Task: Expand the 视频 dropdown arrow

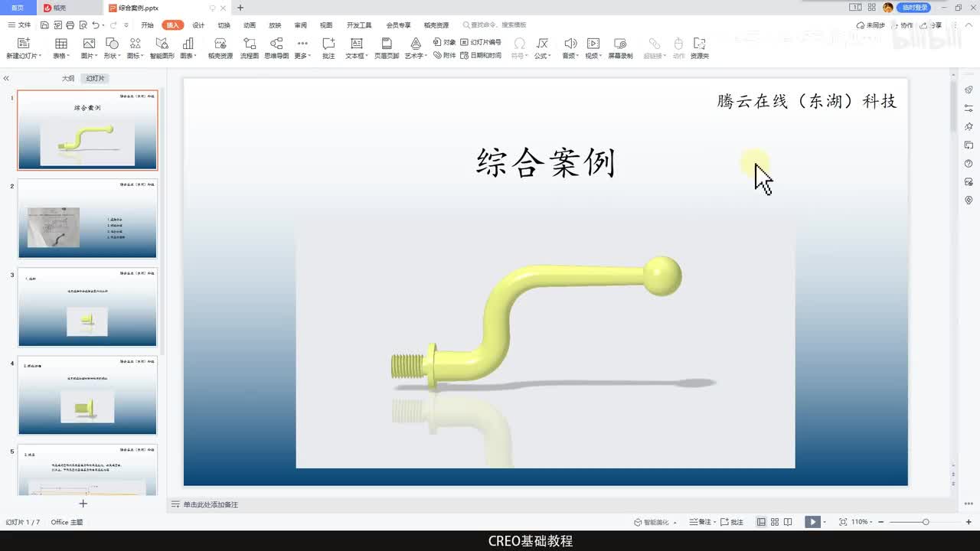Action: pyautogui.click(x=600, y=56)
